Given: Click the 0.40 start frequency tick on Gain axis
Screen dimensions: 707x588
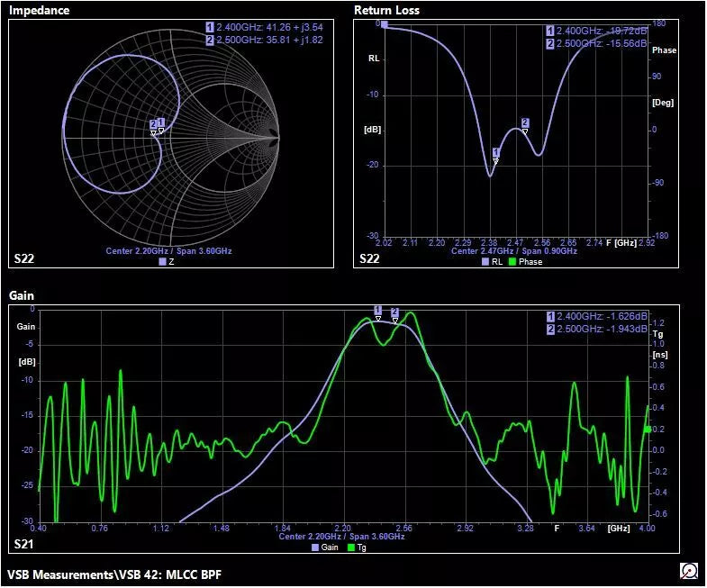Looking at the screenshot, I should click(x=38, y=528).
